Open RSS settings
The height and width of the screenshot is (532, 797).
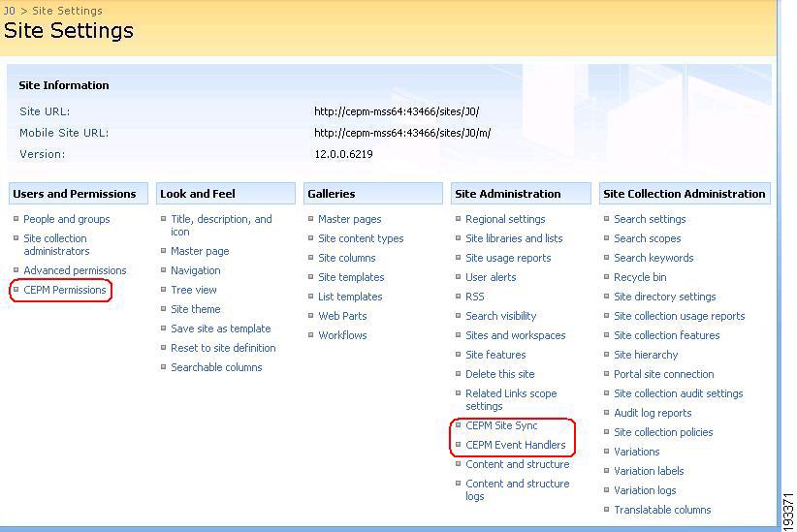coord(475,297)
